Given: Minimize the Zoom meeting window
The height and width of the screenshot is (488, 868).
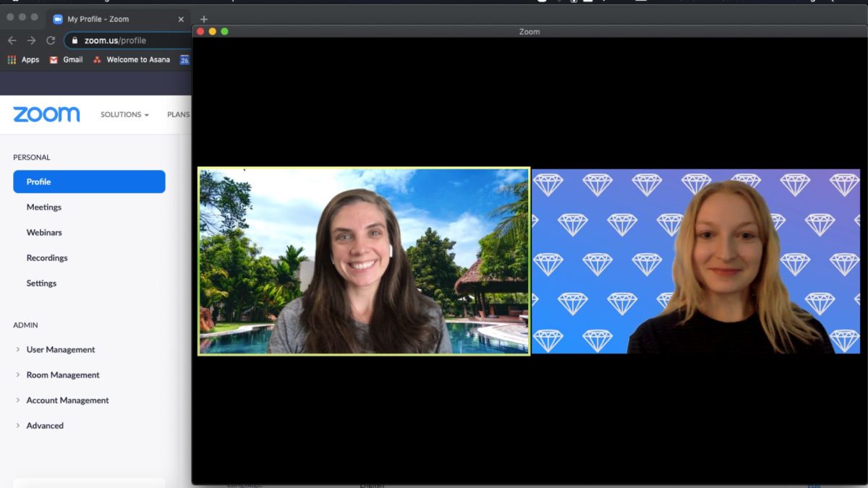Looking at the screenshot, I should click(x=213, y=31).
